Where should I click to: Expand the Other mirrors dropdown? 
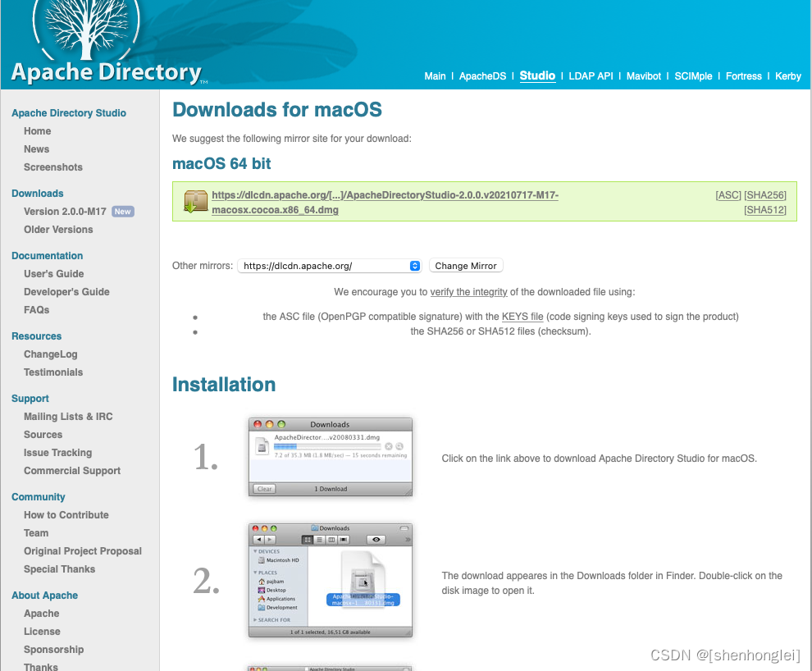click(330, 266)
